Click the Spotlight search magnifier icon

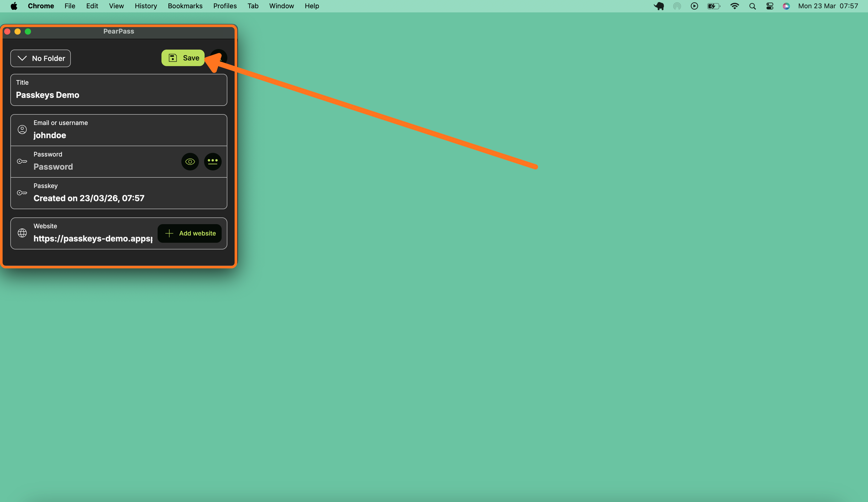click(x=752, y=6)
